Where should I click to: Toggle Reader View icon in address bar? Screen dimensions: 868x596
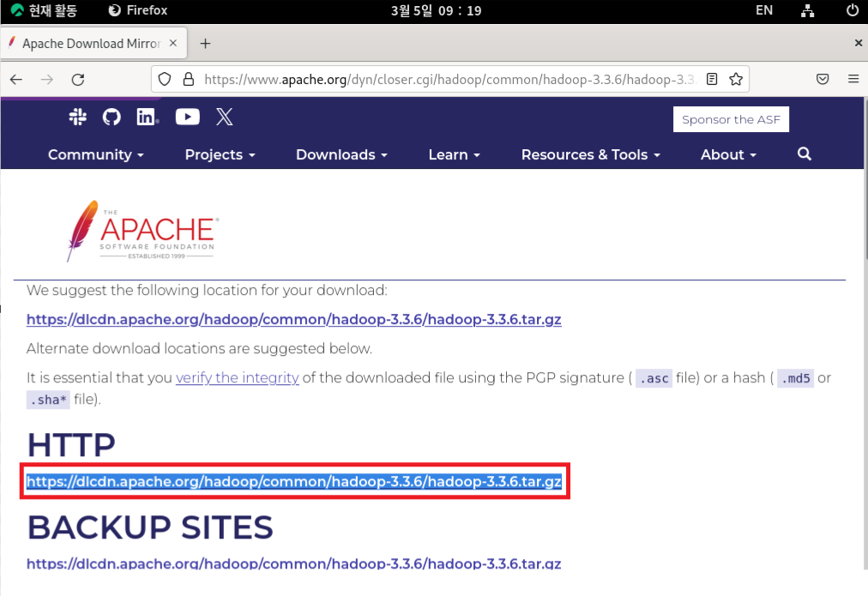712,79
